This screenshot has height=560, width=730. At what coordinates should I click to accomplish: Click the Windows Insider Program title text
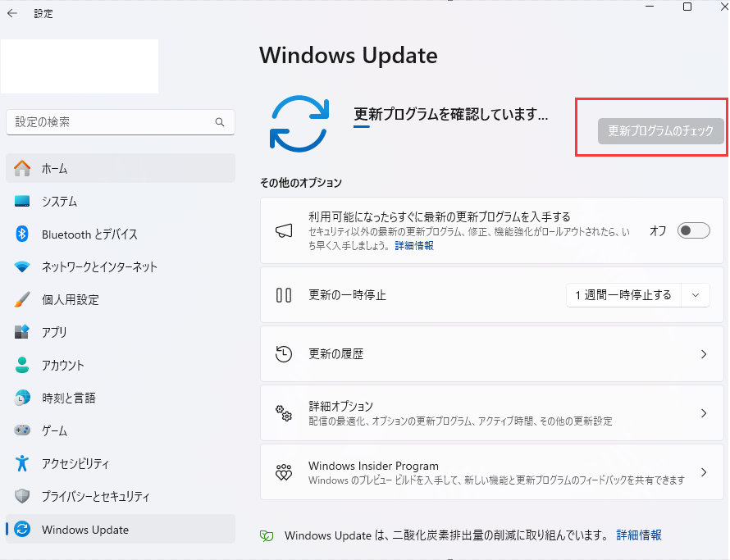tap(373, 466)
